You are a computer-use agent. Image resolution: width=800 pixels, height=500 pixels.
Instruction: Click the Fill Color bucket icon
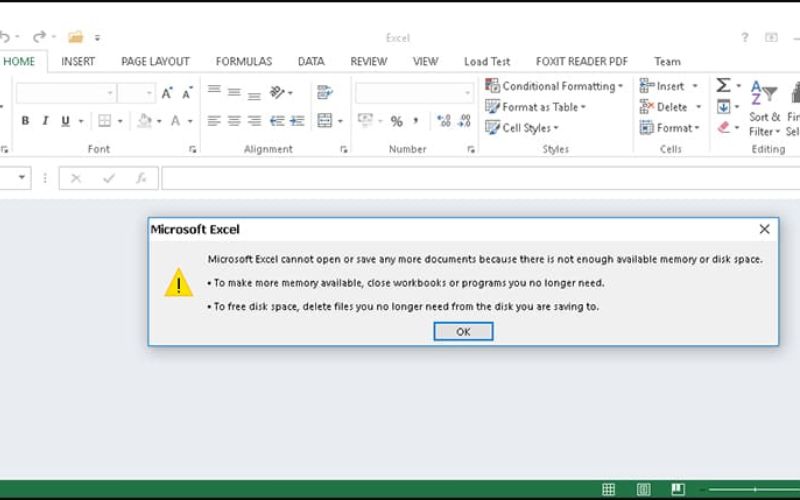[x=145, y=121]
